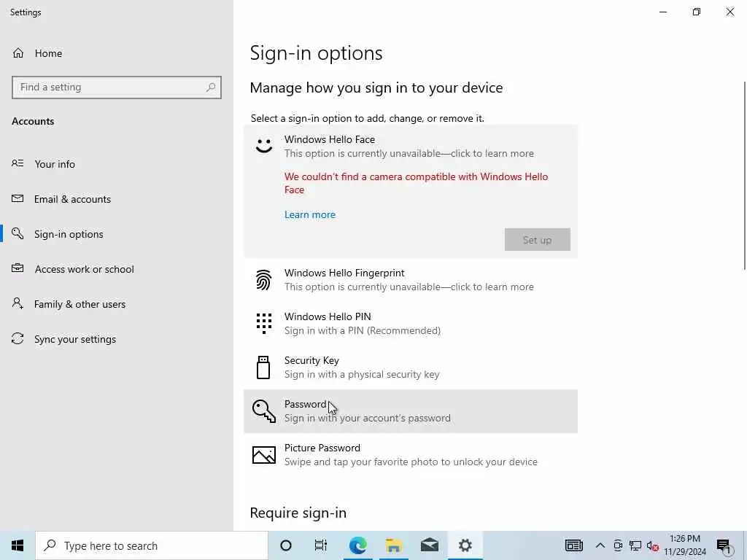Open News and interests tray icon

573,545
